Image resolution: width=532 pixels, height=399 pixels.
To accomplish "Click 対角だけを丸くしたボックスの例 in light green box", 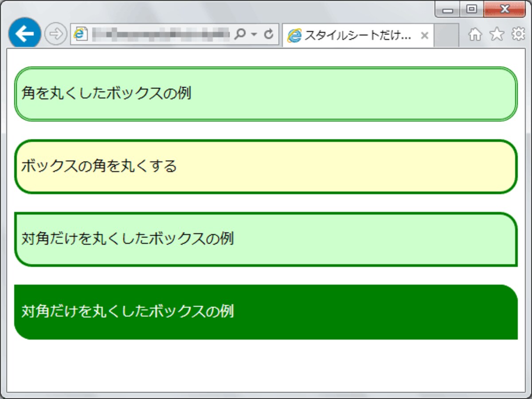I will (128, 239).
